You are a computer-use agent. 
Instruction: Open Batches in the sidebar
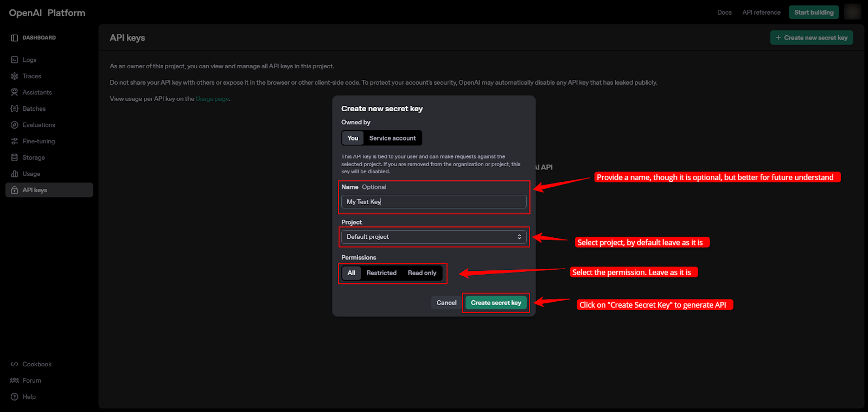click(49, 109)
